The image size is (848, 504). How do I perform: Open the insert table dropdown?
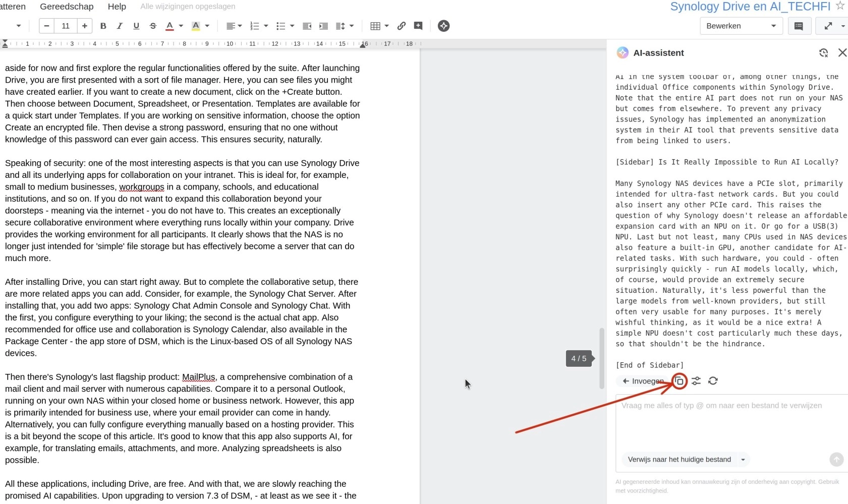[x=386, y=26]
